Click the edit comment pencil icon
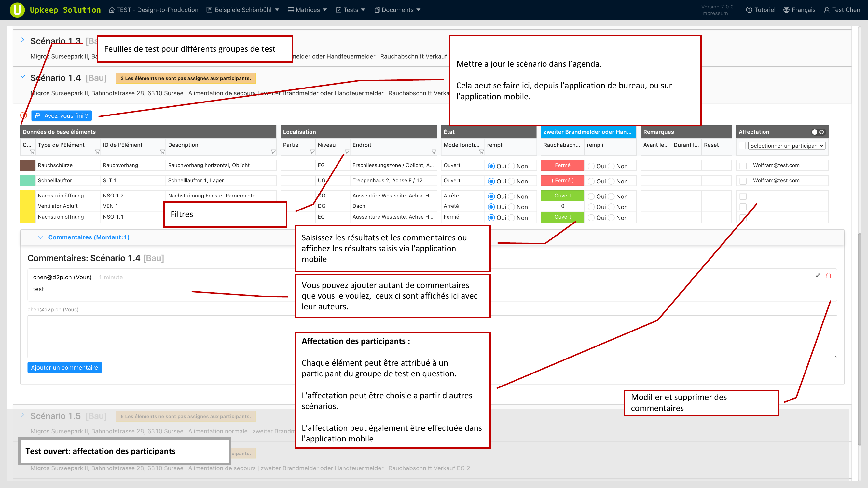 coord(818,276)
